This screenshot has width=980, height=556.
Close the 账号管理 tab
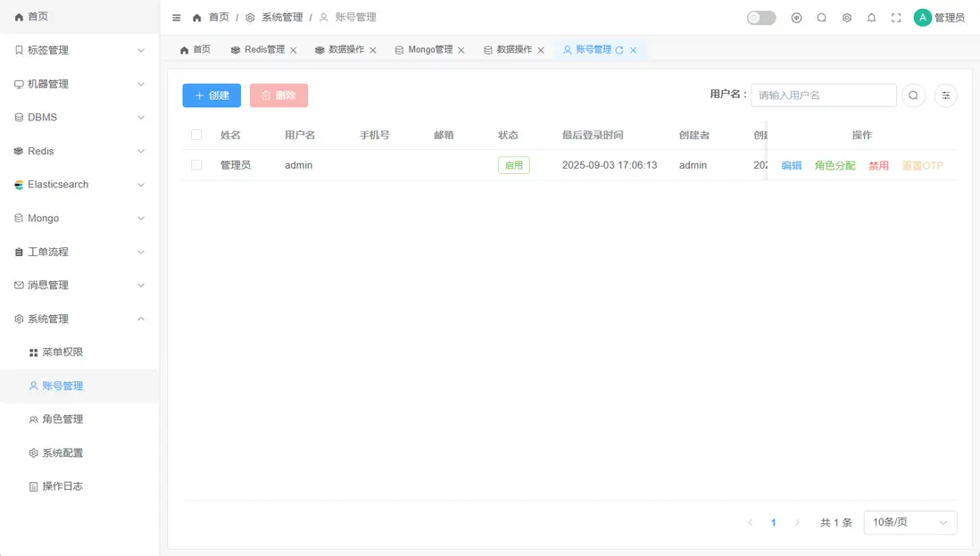(x=633, y=50)
